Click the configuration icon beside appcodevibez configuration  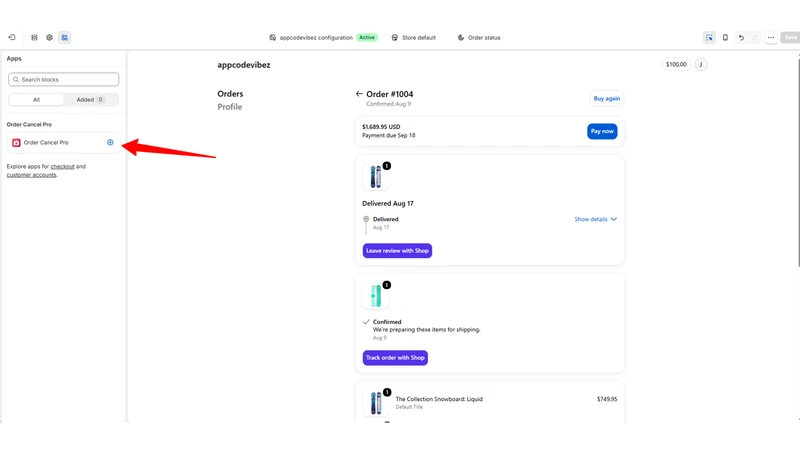tap(272, 37)
